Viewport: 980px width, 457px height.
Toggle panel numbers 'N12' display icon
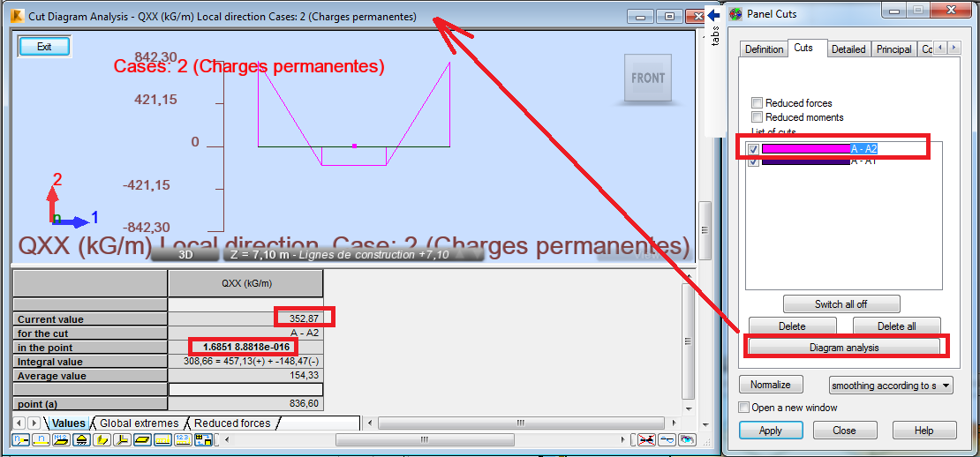coord(61,439)
